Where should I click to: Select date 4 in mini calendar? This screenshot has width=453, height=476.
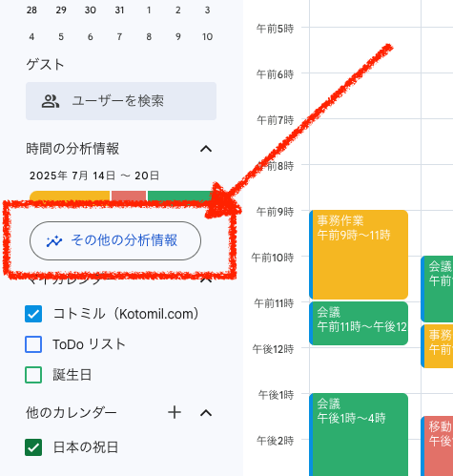coord(31,37)
